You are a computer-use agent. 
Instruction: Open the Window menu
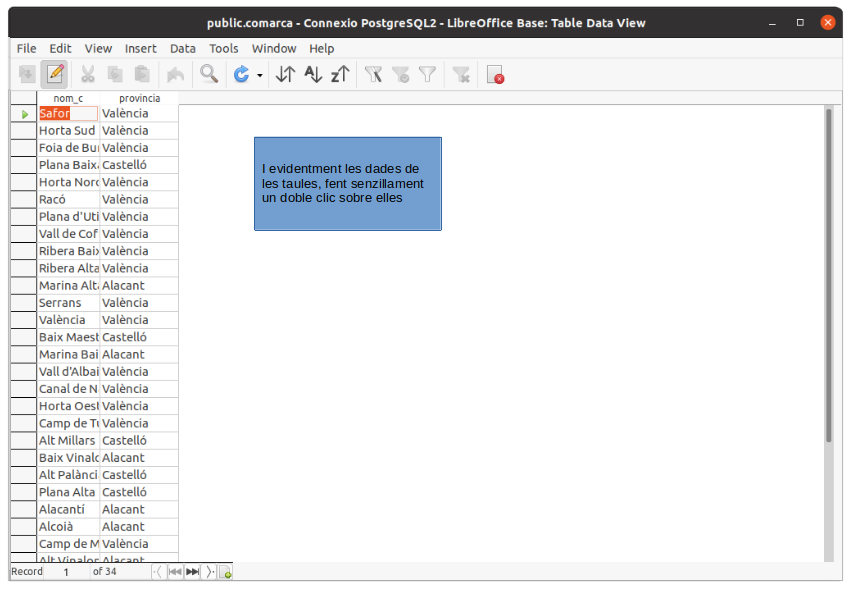point(274,49)
